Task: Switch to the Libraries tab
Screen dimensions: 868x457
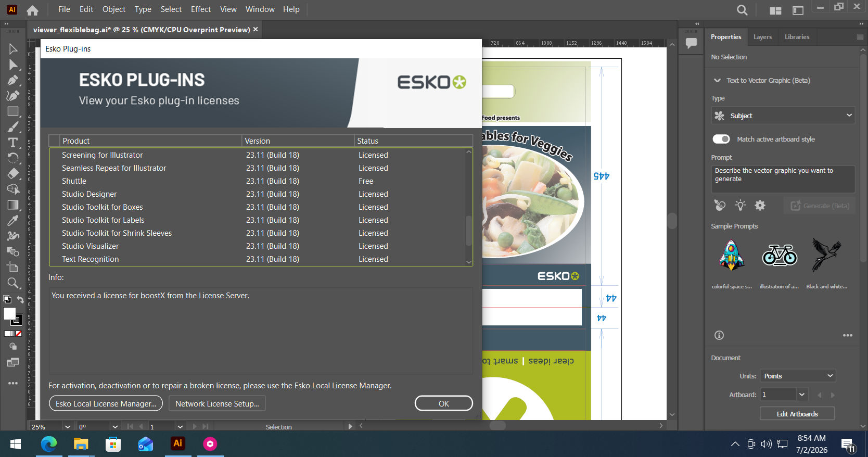Action: click(x=797, y=37)
